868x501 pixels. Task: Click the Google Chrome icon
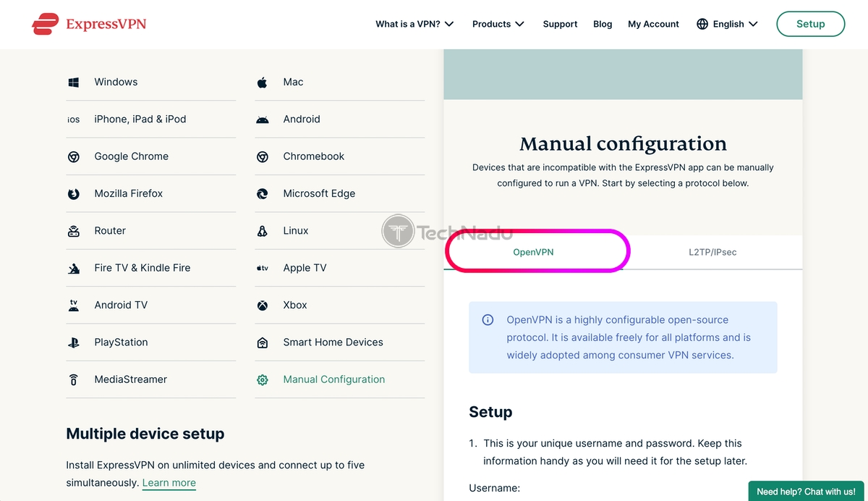click(74, 156)
